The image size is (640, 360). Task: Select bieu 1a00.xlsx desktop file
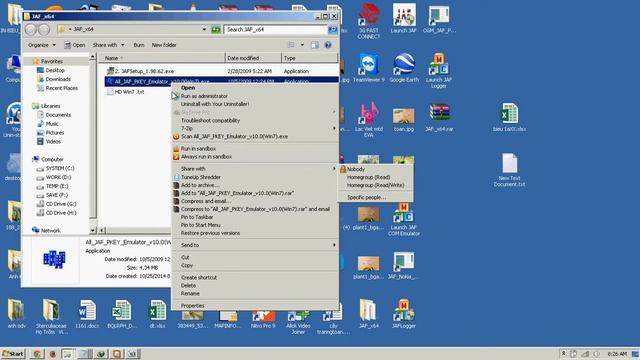509,118
